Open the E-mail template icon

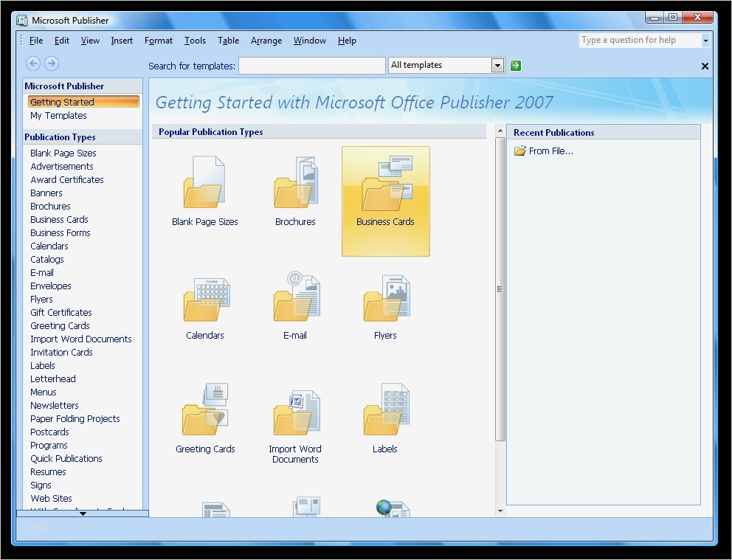[295, 297]
